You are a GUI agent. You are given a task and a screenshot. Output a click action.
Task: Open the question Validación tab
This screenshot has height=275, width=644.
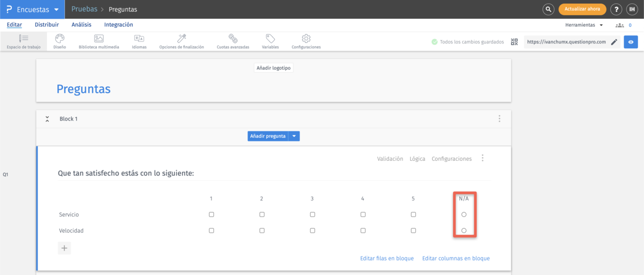click(x=390, y=159)
